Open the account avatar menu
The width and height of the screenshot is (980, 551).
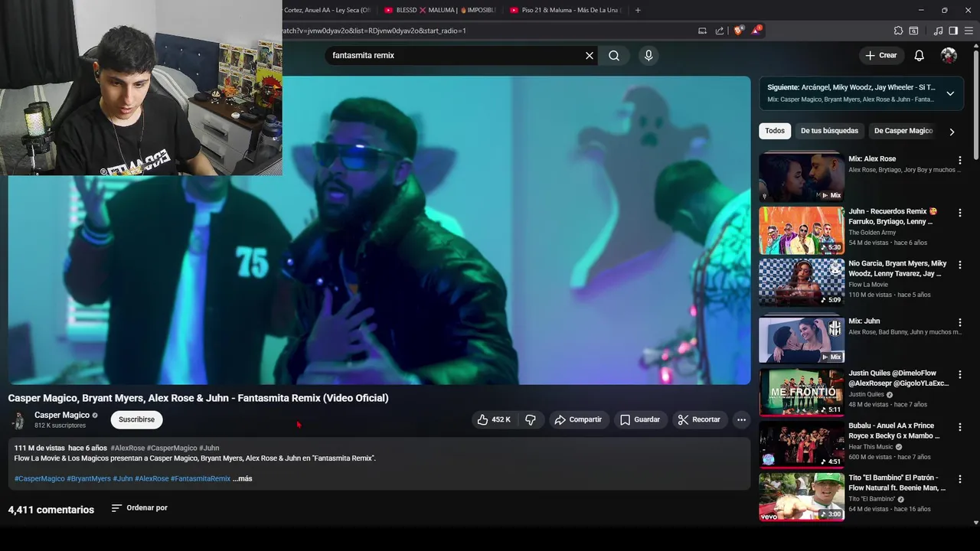949,55
